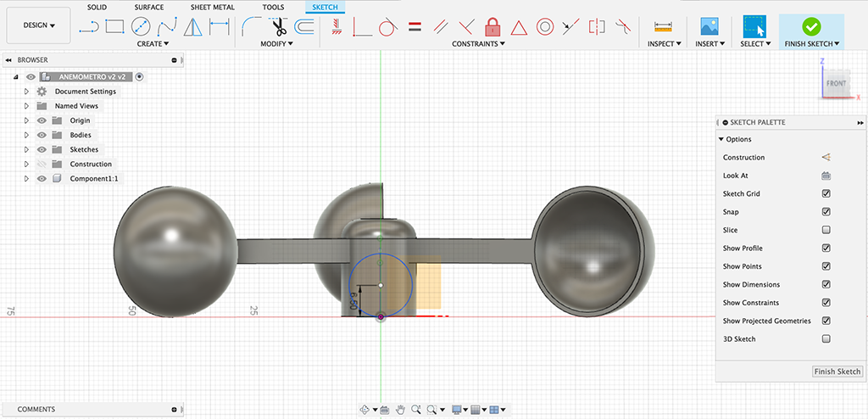Apply the Equal constraint
Viewport: 868px width, 419px height.
point(415,26)
